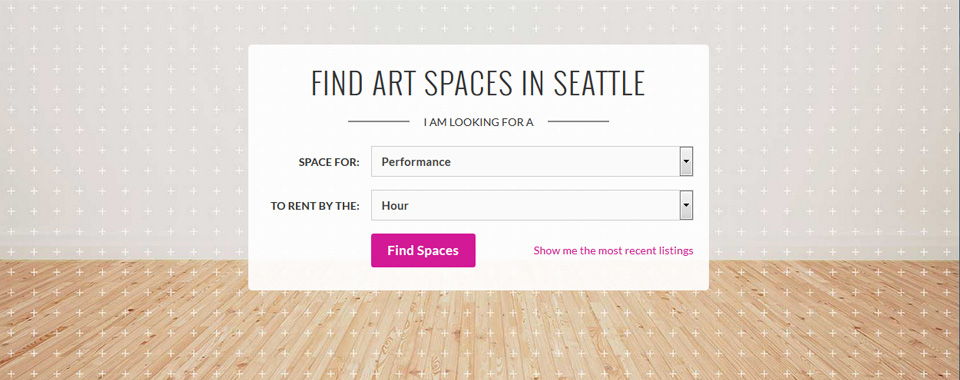The height and width of the screenshot is (380, 960).
Task: Select the Hour combo box field
Action: [532, 205]
